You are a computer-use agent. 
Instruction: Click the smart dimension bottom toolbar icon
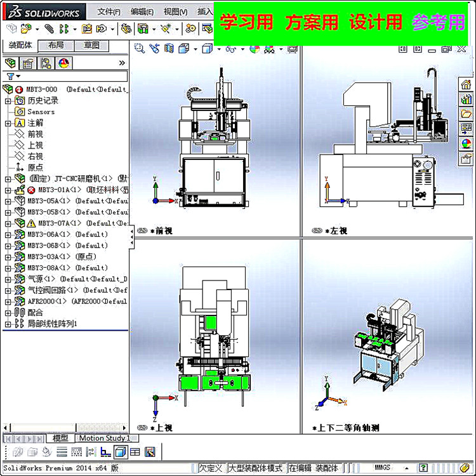click(105, 453)
